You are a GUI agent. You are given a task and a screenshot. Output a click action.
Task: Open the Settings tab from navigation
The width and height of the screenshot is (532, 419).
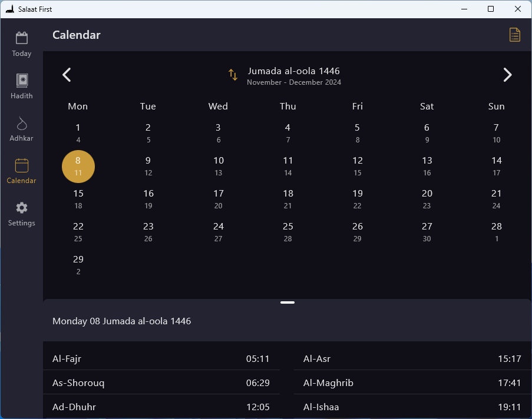pyautogui.click(x=21, y=213)
